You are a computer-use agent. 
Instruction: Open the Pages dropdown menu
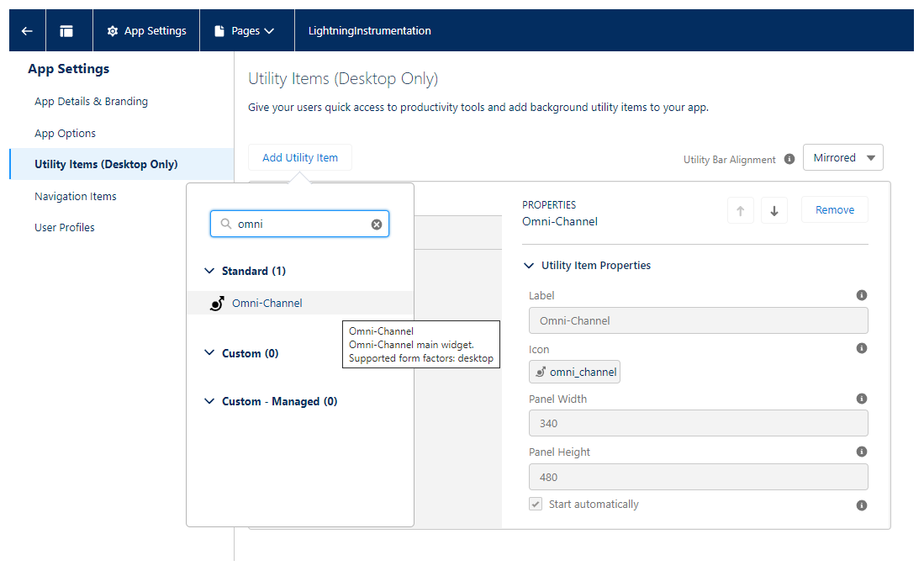tap(245, 30)
